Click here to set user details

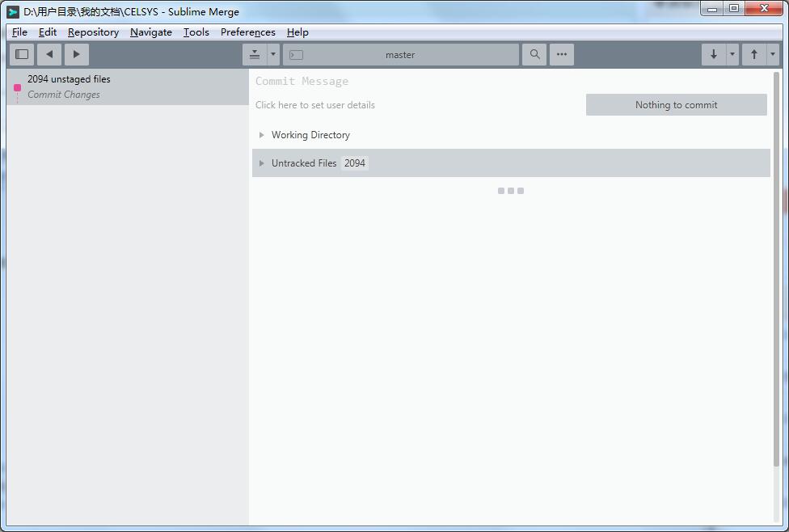pyautogui.click(x=315, y=105)
